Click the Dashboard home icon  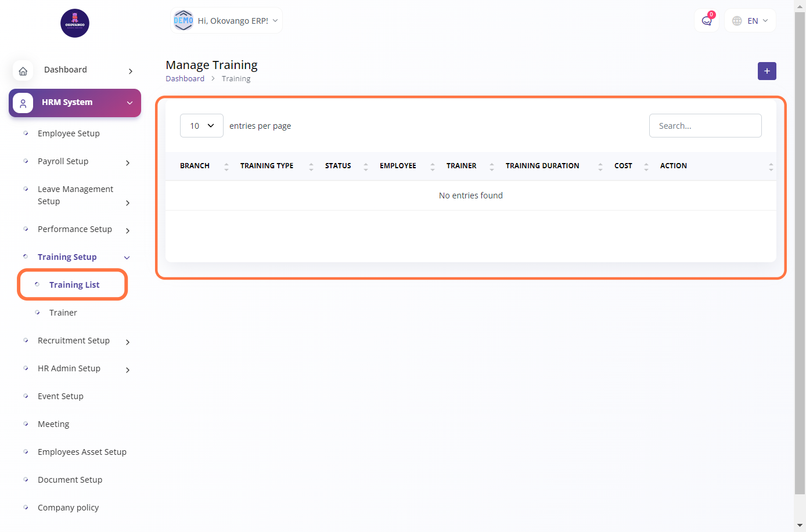[x=23, y=71]
